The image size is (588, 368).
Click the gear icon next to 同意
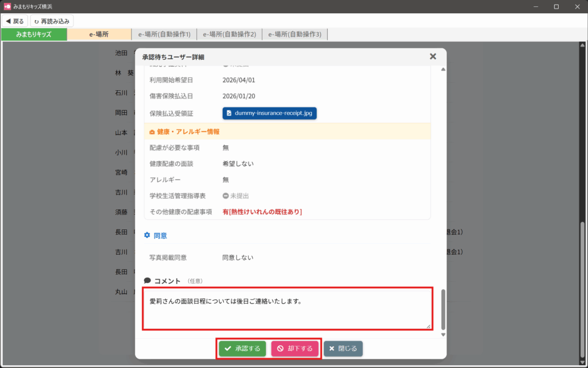[x=147, y=235]
